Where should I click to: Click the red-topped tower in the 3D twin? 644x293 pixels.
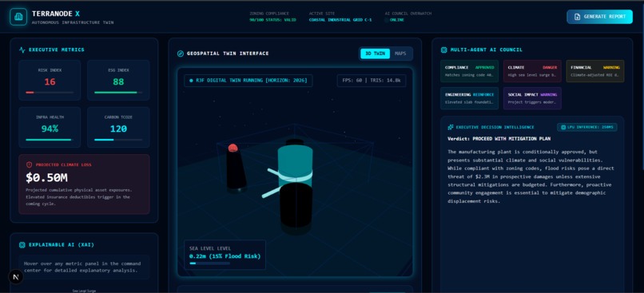click(x=236, y=168)
